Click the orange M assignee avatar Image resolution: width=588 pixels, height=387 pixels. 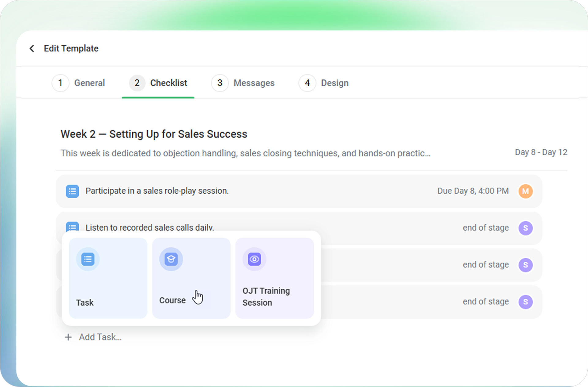[526, 191]
